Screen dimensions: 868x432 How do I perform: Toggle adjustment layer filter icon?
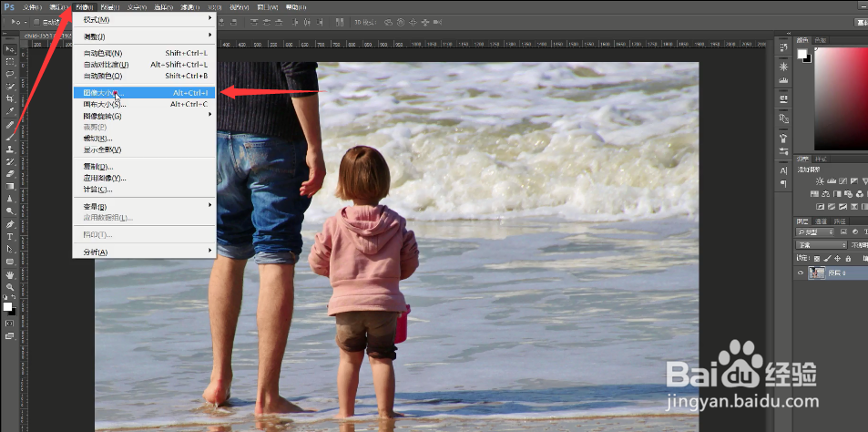855,231
